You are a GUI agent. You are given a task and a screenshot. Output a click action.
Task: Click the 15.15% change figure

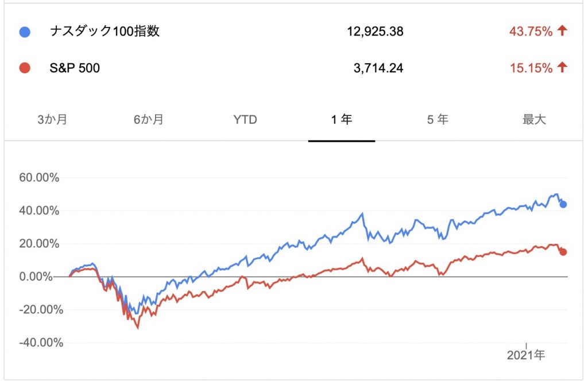[531, 68]
